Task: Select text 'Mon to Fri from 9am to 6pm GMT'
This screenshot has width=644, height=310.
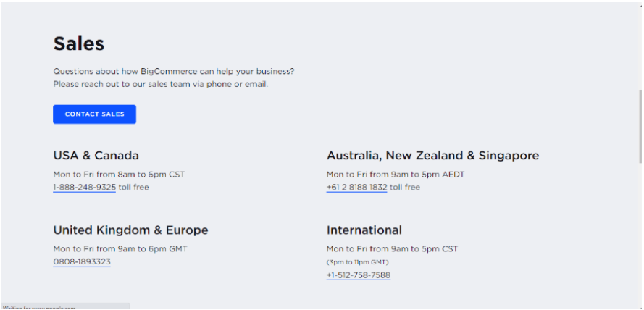Action: coord(120,249)
